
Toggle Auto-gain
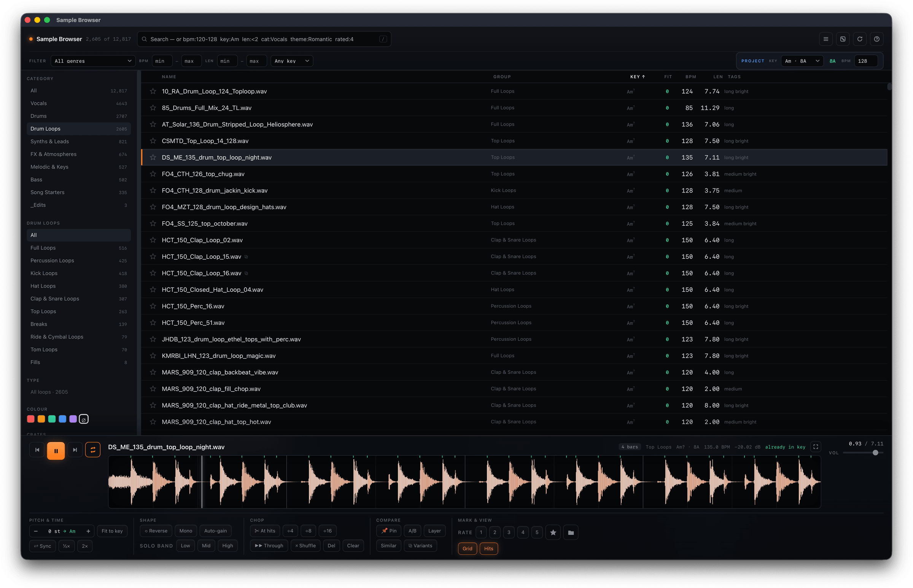point(215,531)
